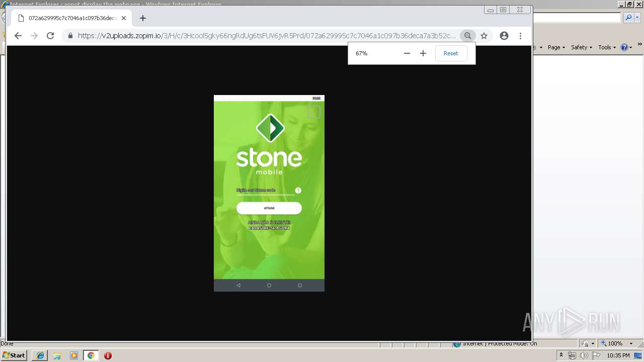
Task: Open the Safety menu in Internet Explorer
Action: tap(581, 47)
